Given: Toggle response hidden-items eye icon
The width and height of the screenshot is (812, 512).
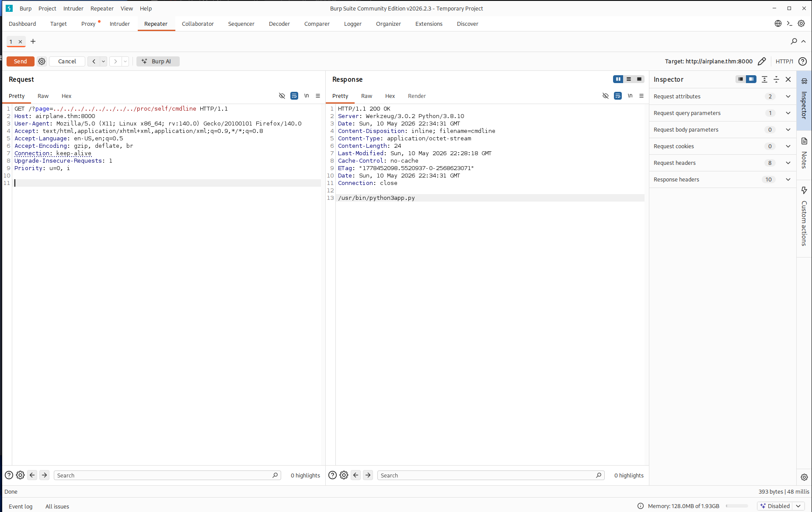Looking at the screenshot, I should [606, 96].
